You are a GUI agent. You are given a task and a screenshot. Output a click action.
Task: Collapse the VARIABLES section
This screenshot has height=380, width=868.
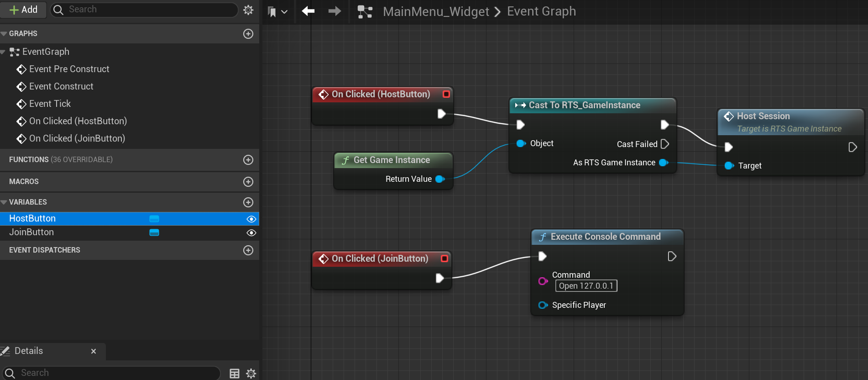(4, 202)
